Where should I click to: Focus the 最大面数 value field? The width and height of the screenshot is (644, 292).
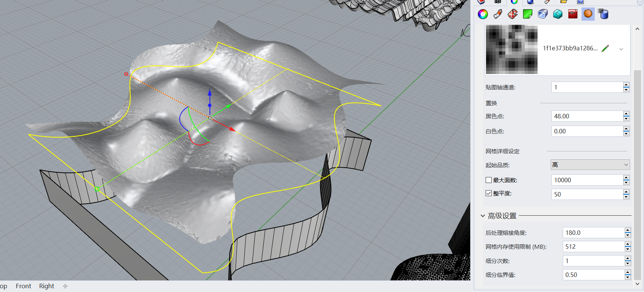pyautogui.click(x=587, y=180)
